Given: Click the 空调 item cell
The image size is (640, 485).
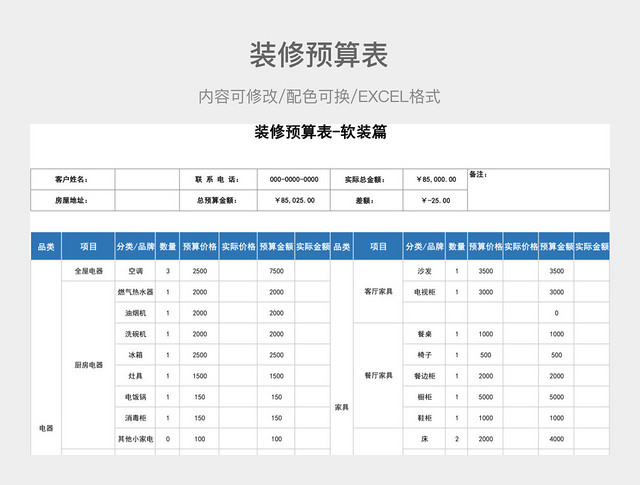Looking at the screenshot, I should (x=136, y=271).
